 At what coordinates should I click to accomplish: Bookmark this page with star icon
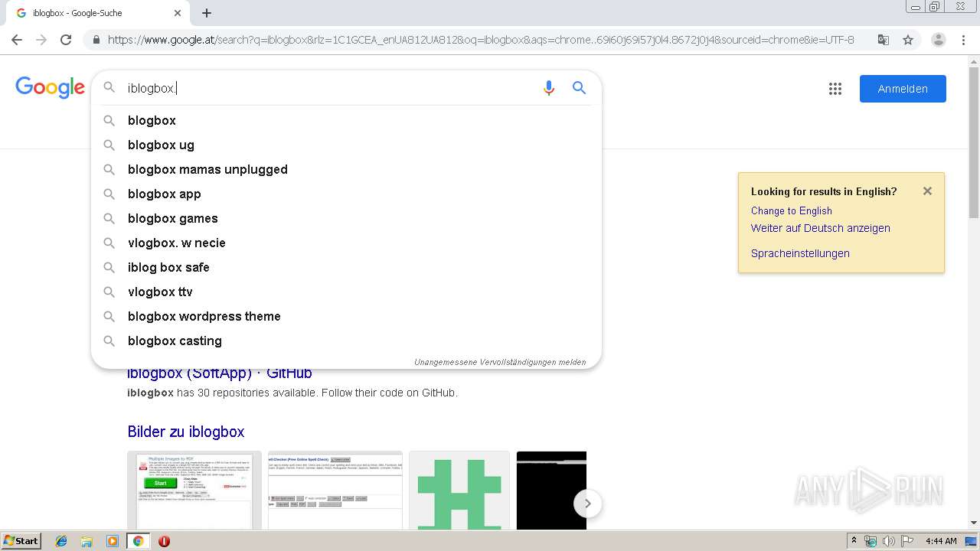pos(908,40)
